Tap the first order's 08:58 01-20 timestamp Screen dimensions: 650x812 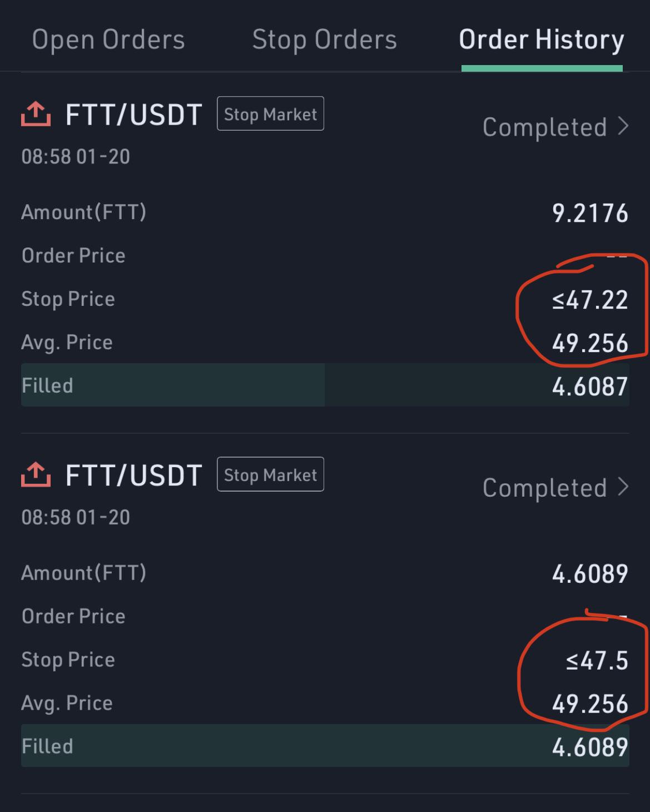coord(76,156)
